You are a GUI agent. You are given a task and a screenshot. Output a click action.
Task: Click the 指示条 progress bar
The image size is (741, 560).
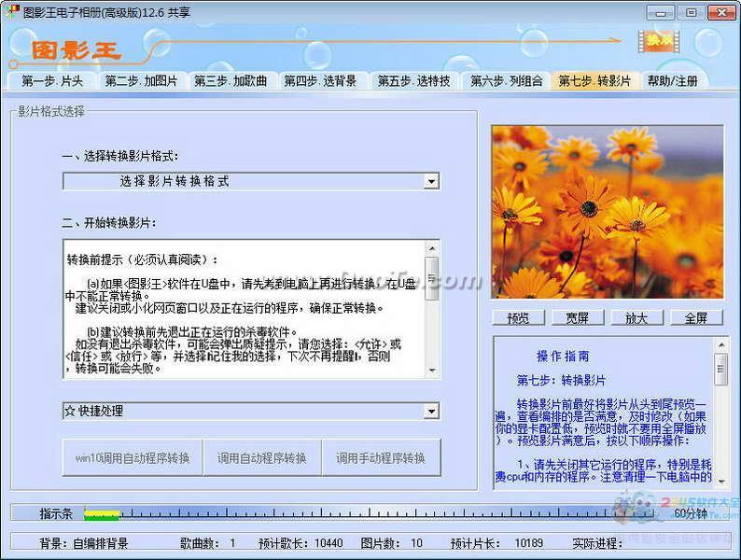coord(369,512)
